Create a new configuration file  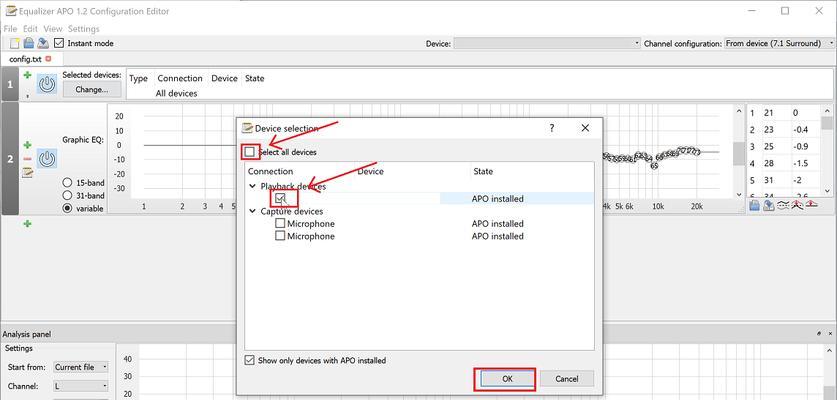coord(15,43)
